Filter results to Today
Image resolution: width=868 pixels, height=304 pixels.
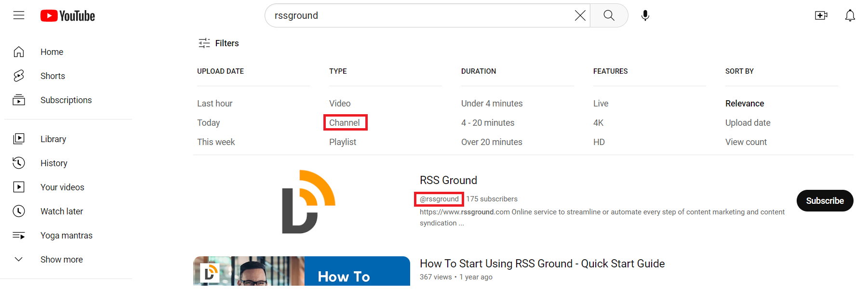click(x=208, y=122)
